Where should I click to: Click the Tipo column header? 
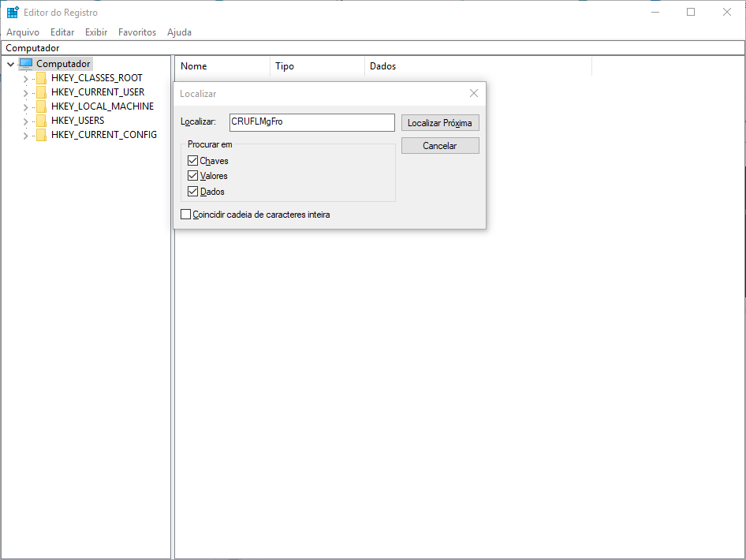[317, 66]
